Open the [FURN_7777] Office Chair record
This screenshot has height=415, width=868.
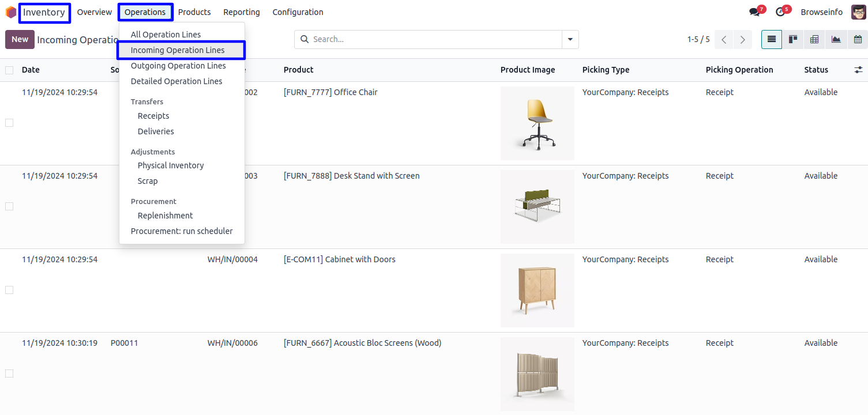click(330, 92)
